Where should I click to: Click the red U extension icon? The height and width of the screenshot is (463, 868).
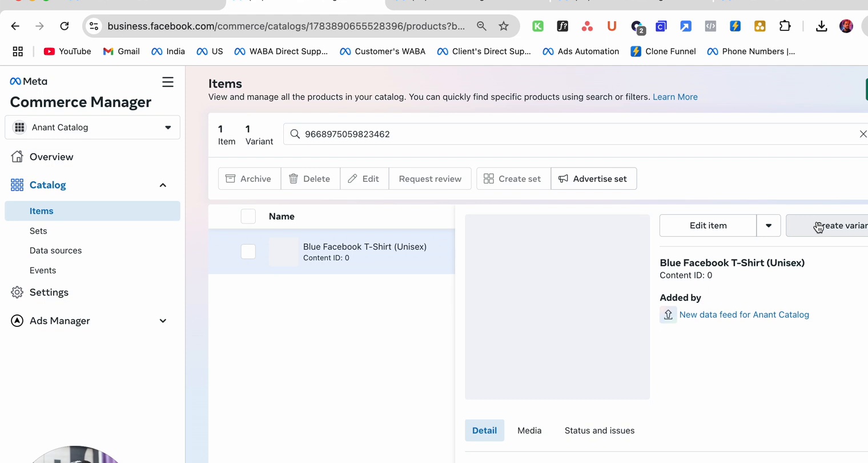pos(612,26)
